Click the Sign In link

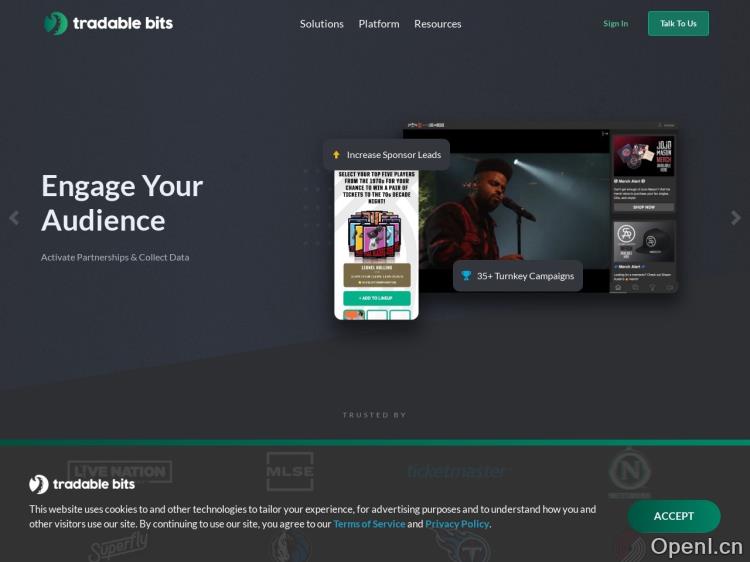pyautogui.click(x=616, y=24)
